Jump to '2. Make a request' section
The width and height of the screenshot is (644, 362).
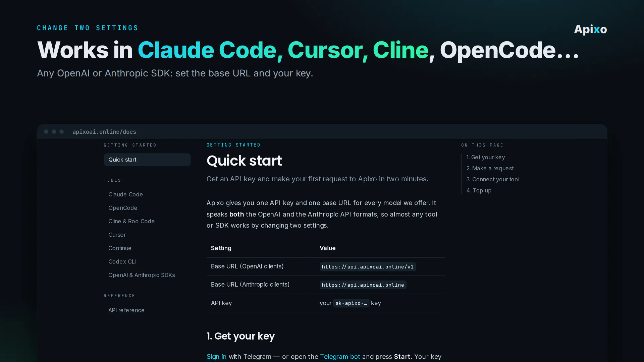(x=490, y=168)
